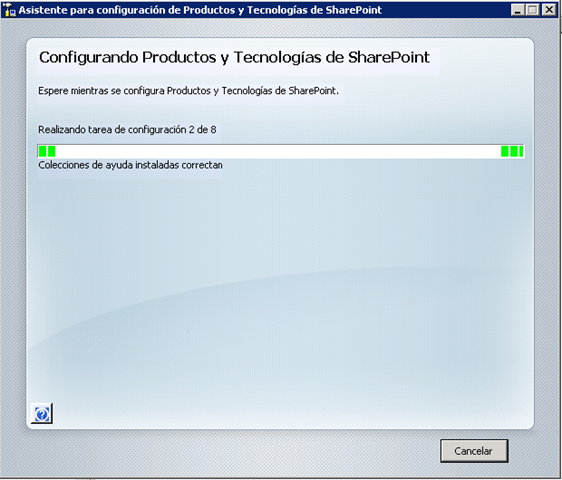Close the wizard with the X button
The width and height of the screenshot is (562, 480).
pos(549,10)
